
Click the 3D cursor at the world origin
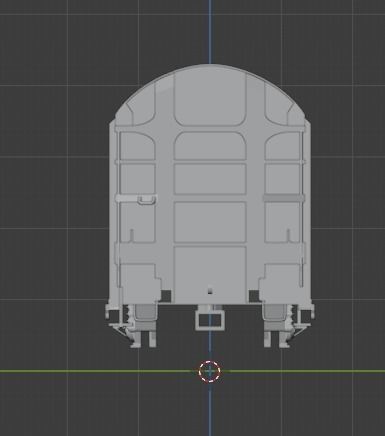point(210,371)
